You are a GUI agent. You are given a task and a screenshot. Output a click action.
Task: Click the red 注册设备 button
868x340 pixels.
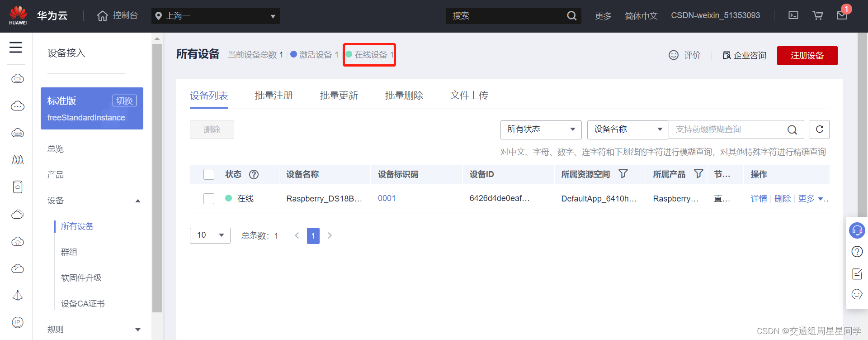click(x=807, y=56)
